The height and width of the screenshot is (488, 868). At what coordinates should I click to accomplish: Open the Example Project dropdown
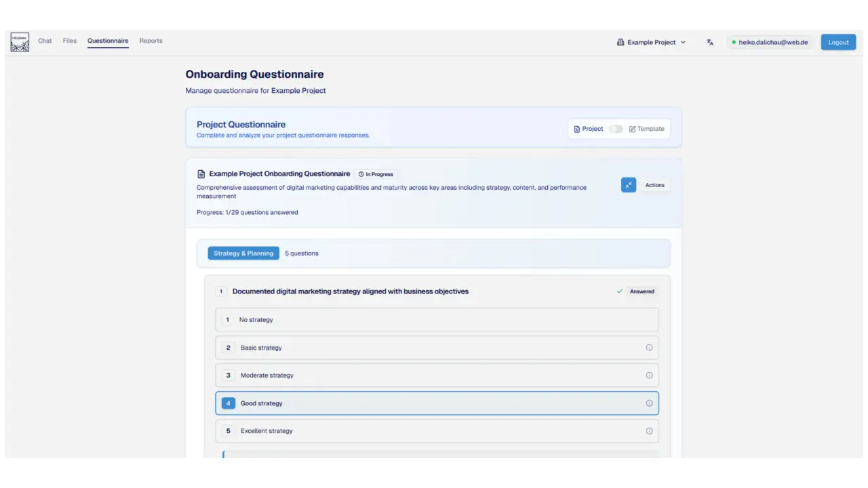(x=651, y=42)
